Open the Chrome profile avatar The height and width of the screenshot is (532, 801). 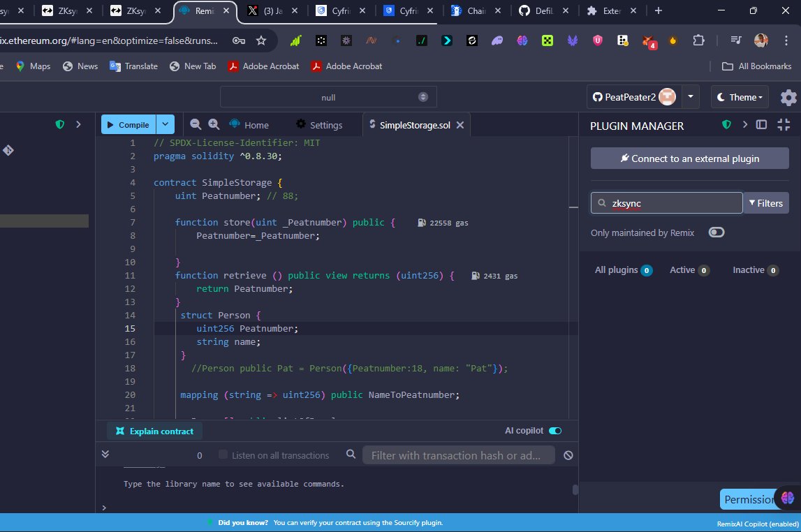click(x=760, y=40)
